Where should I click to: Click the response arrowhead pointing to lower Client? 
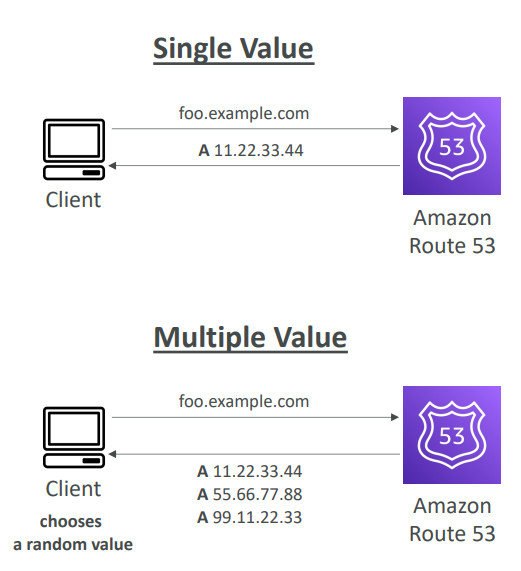[x=113, y=454]
